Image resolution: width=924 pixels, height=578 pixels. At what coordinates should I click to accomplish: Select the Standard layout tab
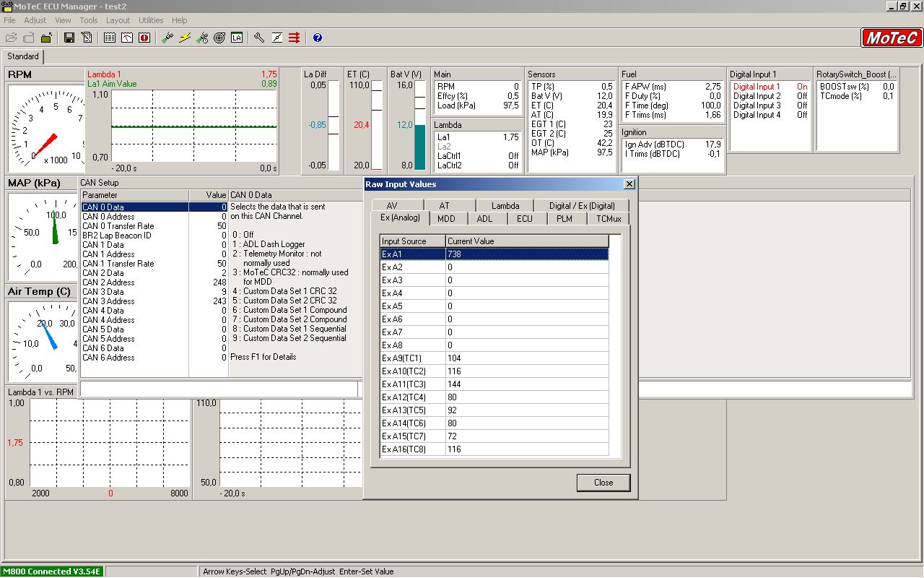coord(23,56)
